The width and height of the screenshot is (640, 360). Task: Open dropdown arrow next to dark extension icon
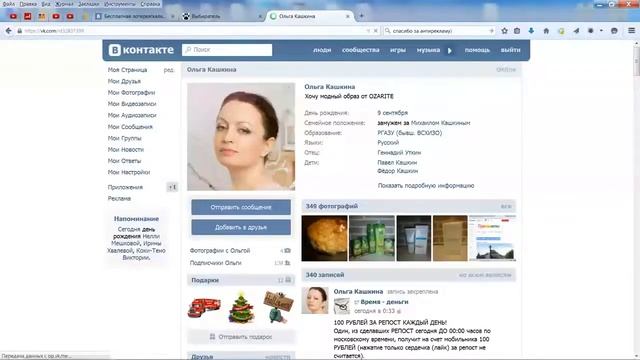[601, 31]
